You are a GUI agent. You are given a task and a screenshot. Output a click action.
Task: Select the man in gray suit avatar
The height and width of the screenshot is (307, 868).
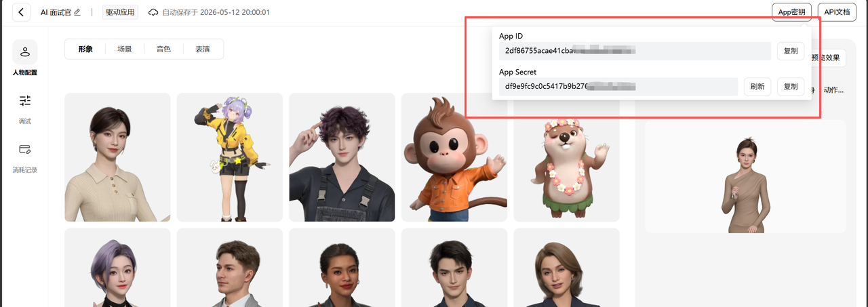click(x=230, y=268)
